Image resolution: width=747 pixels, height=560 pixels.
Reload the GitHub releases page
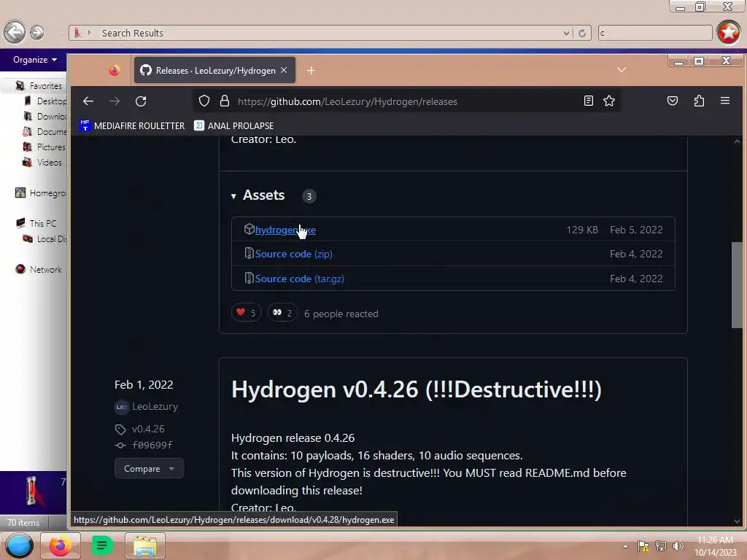(x=141, y=101)
